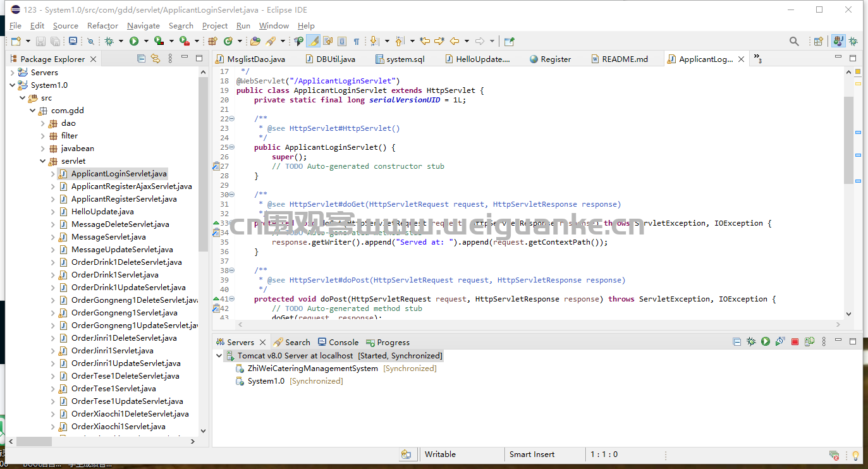Screen dimensions: 868x469
Task: Click the green Run button in main toolbar
Action: click(x=134, y=41)
